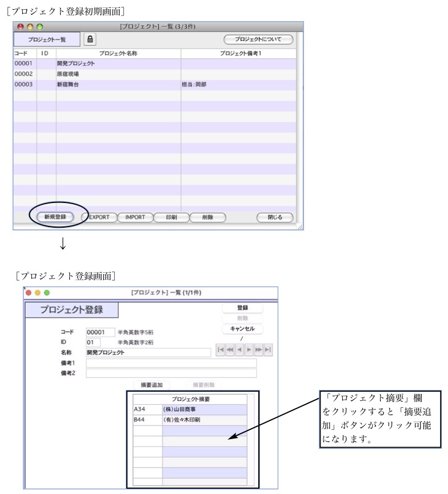
Task: Select the (有)佐々木印刷 summary row
Action: tap(204, 420)
